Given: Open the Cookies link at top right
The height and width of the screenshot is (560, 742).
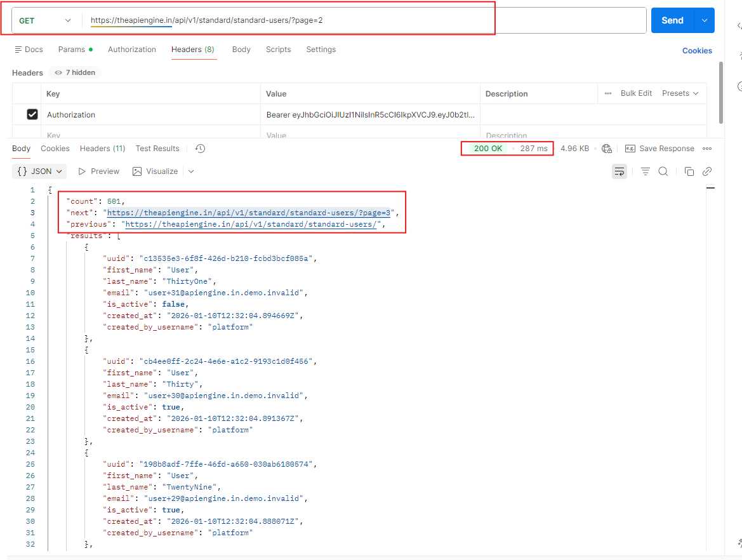Looking at the screenshot, I should coord(697,51).
